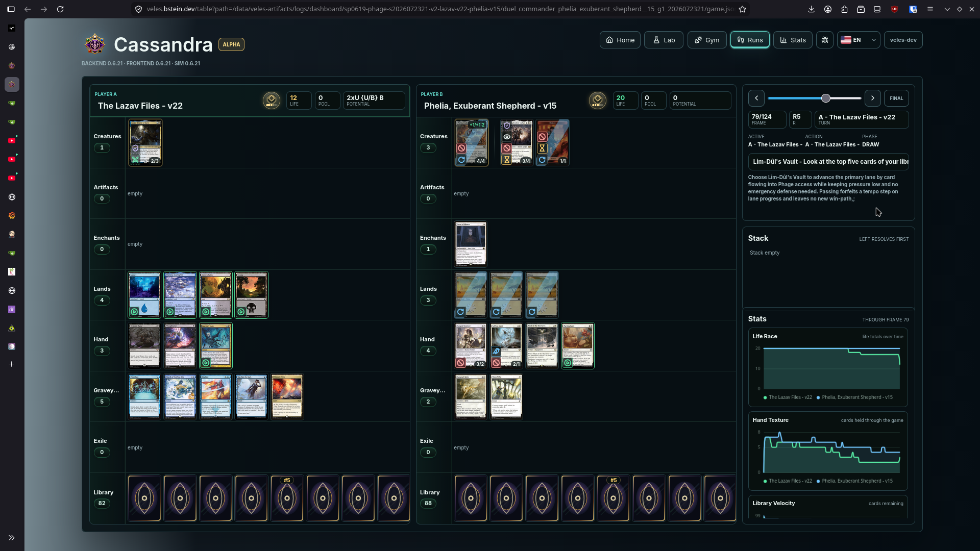Viewport: 980px width, 551px height.
Task: Click the Hand Texture chart
Action: [x=828, y=450]
